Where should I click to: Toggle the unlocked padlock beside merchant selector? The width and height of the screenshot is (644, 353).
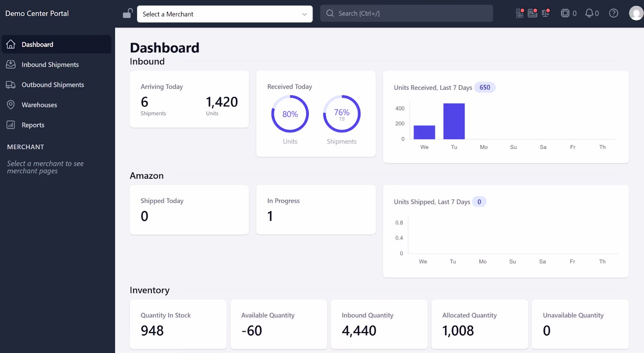128,14
